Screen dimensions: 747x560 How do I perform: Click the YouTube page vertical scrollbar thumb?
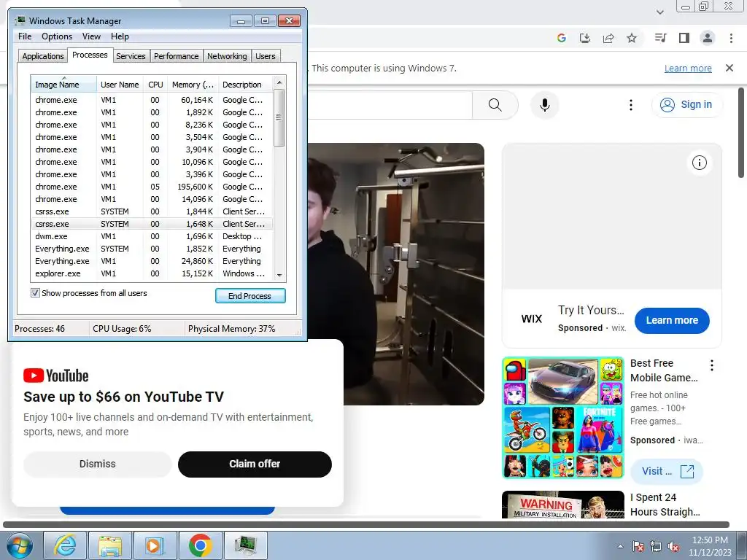(x=741, y=133)
